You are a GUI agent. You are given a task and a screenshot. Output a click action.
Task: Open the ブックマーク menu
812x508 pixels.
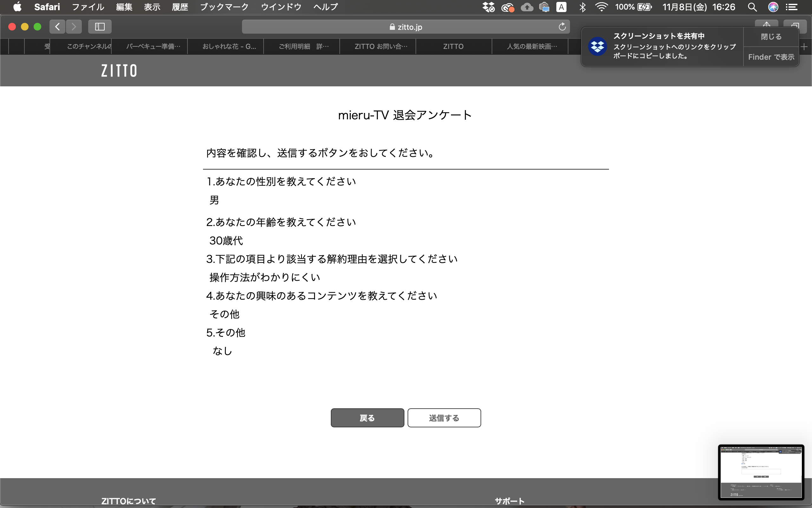224,7
